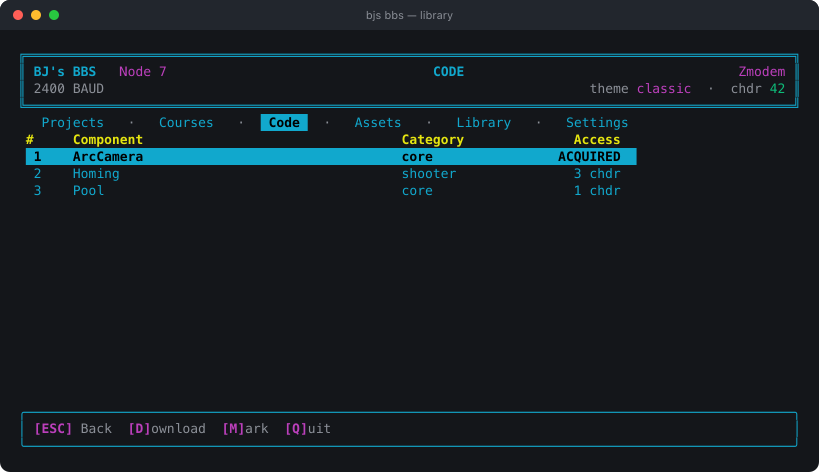
Task: Click the '3 chdr' price for Homing
Action: [597, 174]
